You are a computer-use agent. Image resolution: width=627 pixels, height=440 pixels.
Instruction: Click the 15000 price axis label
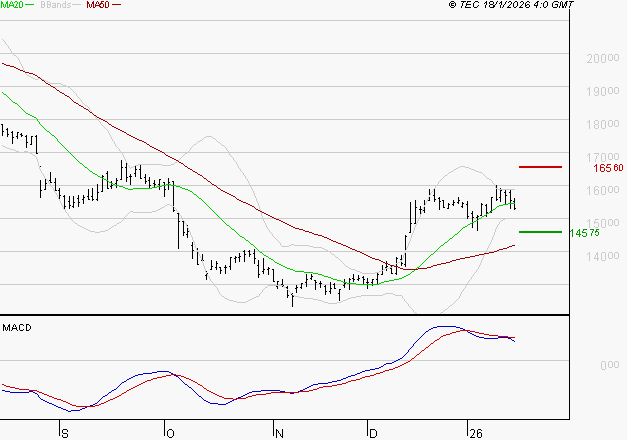click(603, 223)
